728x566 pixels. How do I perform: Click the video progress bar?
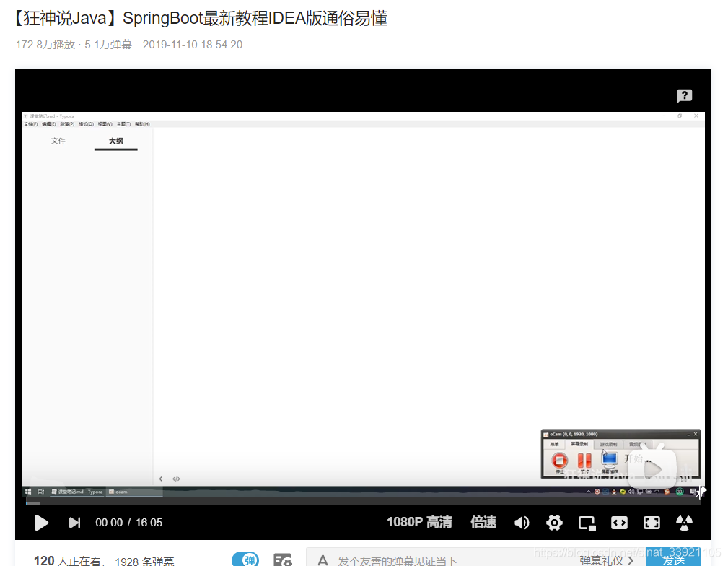(x=363, y=502)
